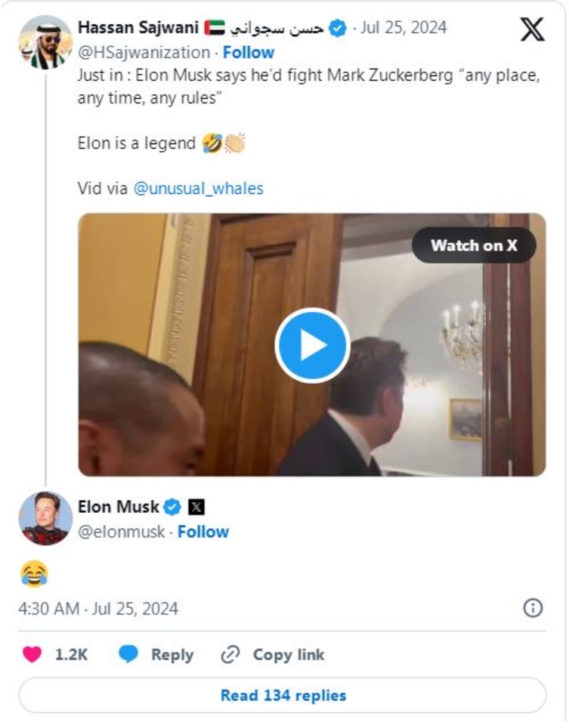The height and width of the screenshot is (728, 569).
Task: Open Elon Musk's profile avatar
Action: 45,518
